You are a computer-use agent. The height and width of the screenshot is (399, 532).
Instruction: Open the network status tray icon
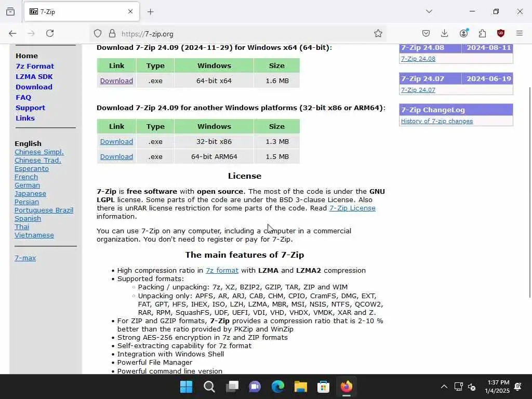tap(458, 387)
